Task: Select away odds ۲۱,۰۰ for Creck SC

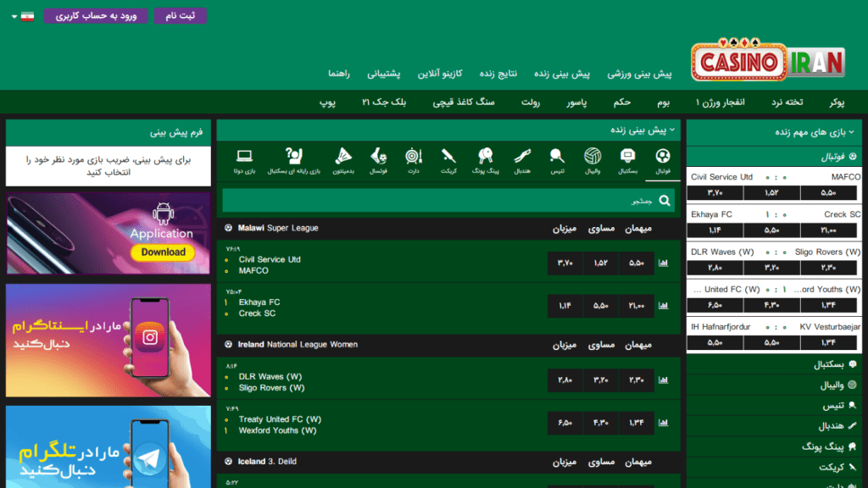Action: coord(636,305)
